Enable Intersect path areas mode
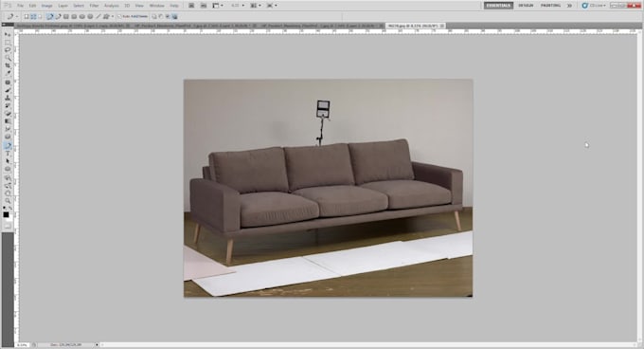644x349 pixels. 168,16
